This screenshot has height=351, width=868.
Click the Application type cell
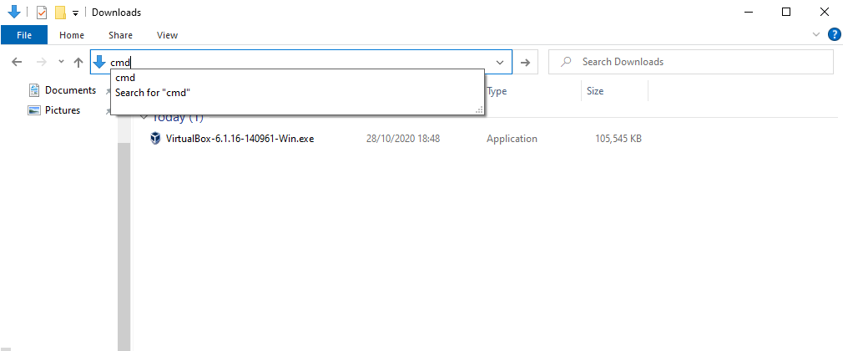[512, 139]
